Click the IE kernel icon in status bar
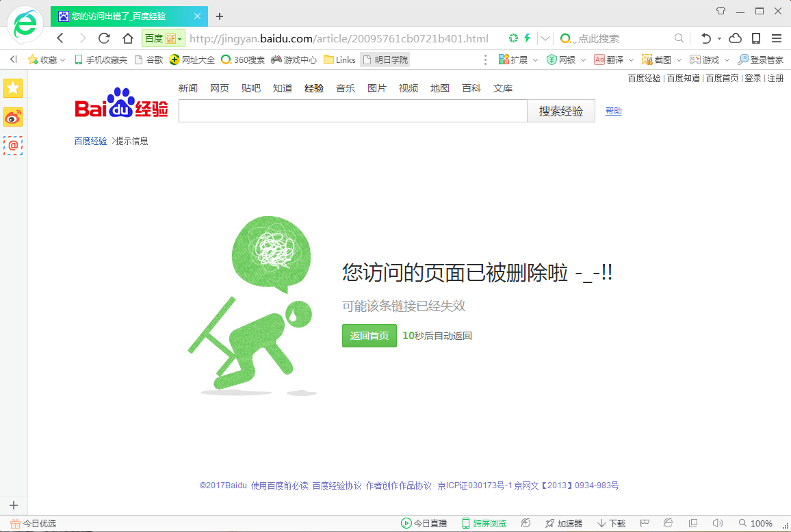791x532 pixels. [x=668, y=523]
